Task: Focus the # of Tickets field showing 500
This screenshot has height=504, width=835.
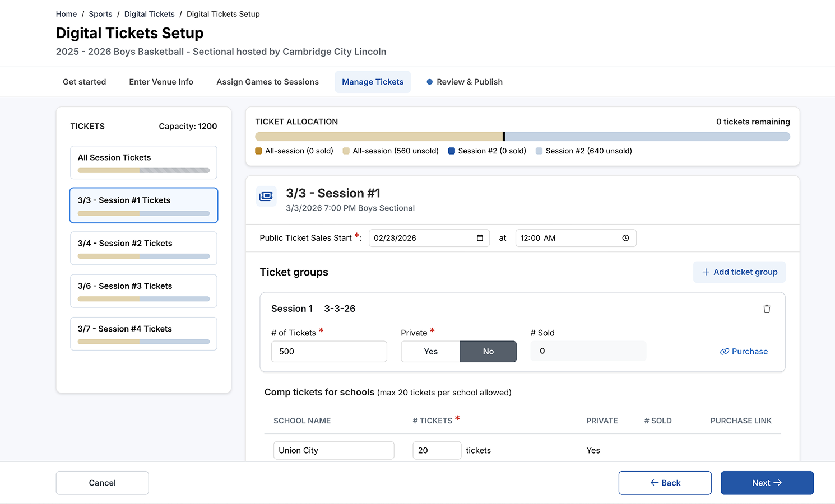Action: point(329,352)
